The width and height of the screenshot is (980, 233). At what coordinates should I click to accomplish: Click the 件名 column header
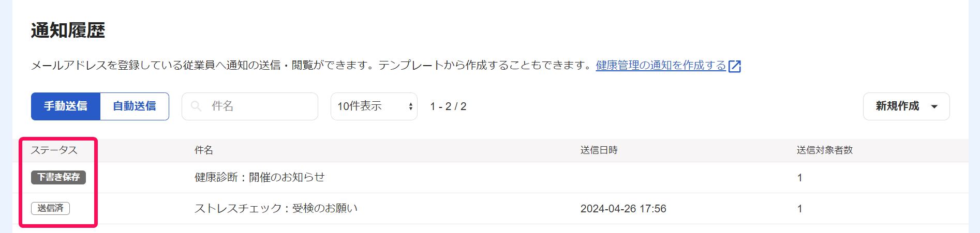[204, 150]
